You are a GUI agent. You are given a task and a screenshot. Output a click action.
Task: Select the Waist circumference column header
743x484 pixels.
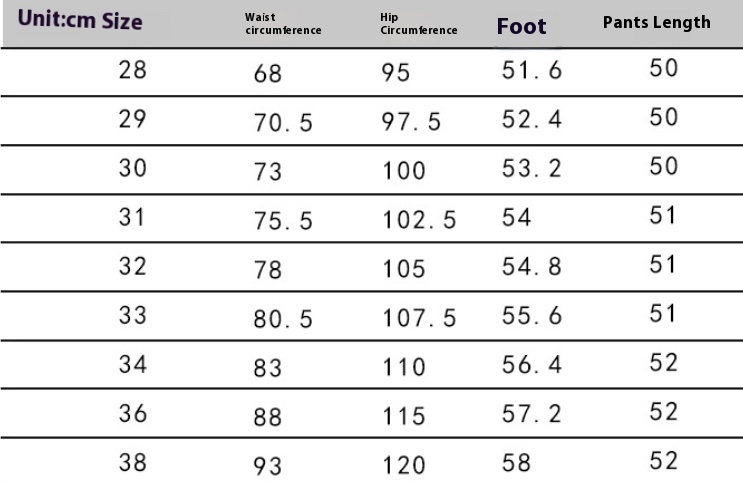pyautogui.click(x=283, y=24)
